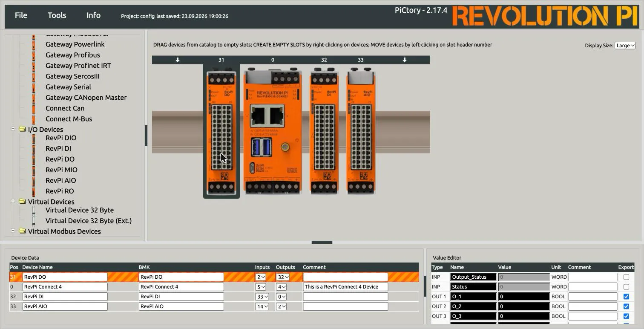The image size is (644, 329).
Task: Click the Gateway Powerlink device icon
Action: 34,44
